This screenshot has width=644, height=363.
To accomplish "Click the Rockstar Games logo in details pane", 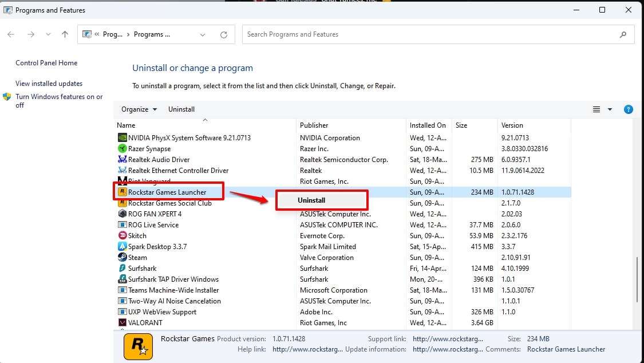I will tap(137, 346).
